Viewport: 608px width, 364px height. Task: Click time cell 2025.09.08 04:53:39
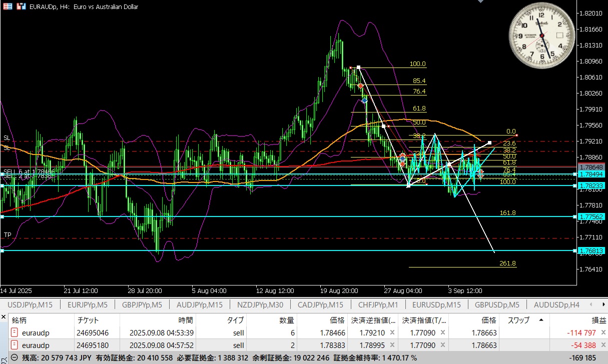pos(161,332)
